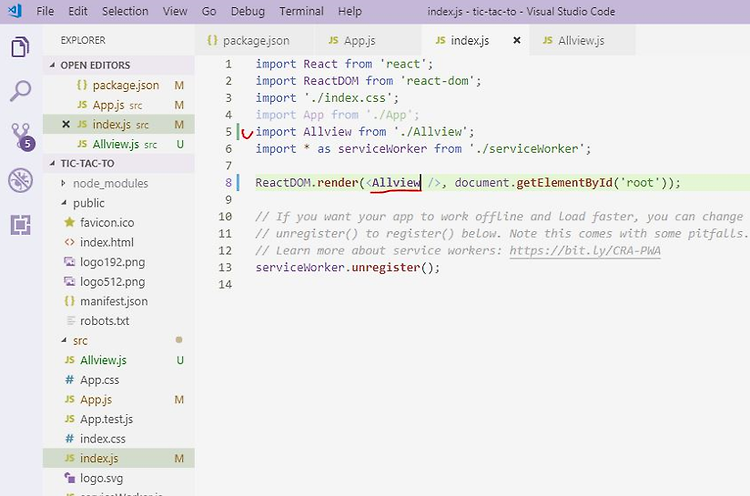Open the Explorer view in activity bar
Image resolution: width=750 pixels, height=496 pixels.
[20, 47]
